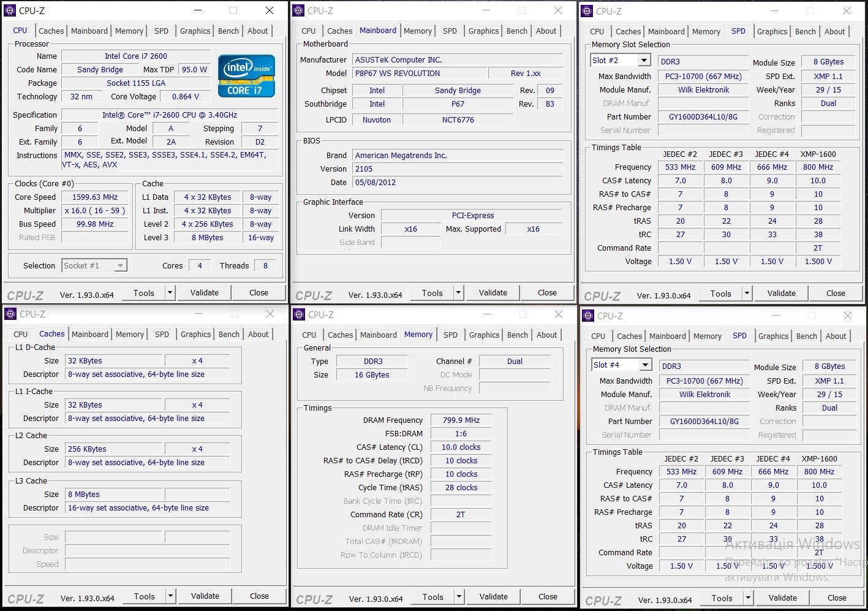The image size is (868, 611).
Task: Click Part Number field in the Slot #2 window
Action: click(x=703, y=116)
